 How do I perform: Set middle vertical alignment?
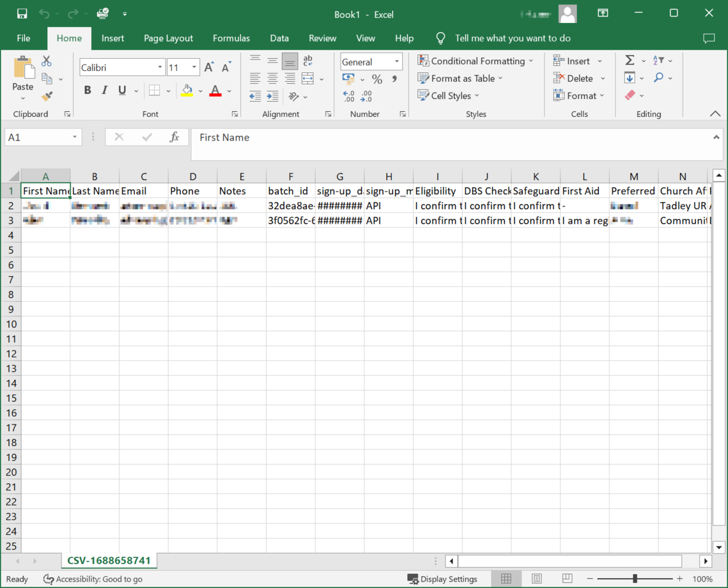272,60
